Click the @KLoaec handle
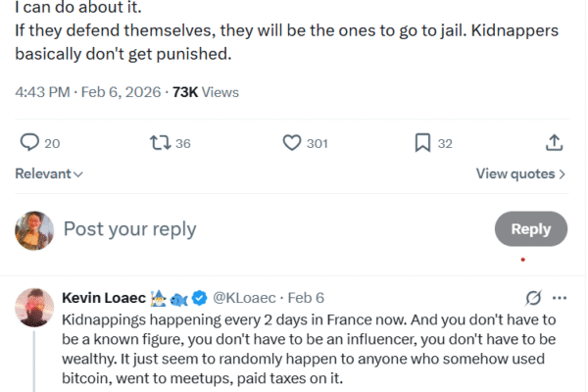588x392 pixels. point(245,297)
